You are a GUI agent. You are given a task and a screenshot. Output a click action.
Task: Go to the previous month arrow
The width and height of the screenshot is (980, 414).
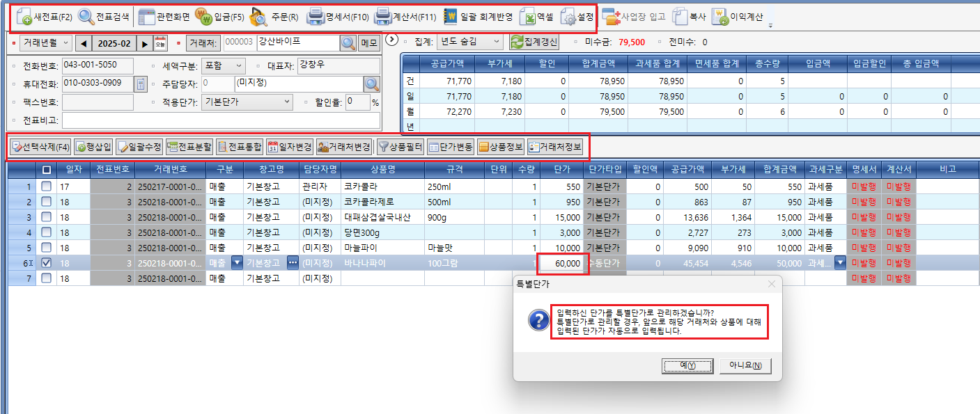click(84, 43)
